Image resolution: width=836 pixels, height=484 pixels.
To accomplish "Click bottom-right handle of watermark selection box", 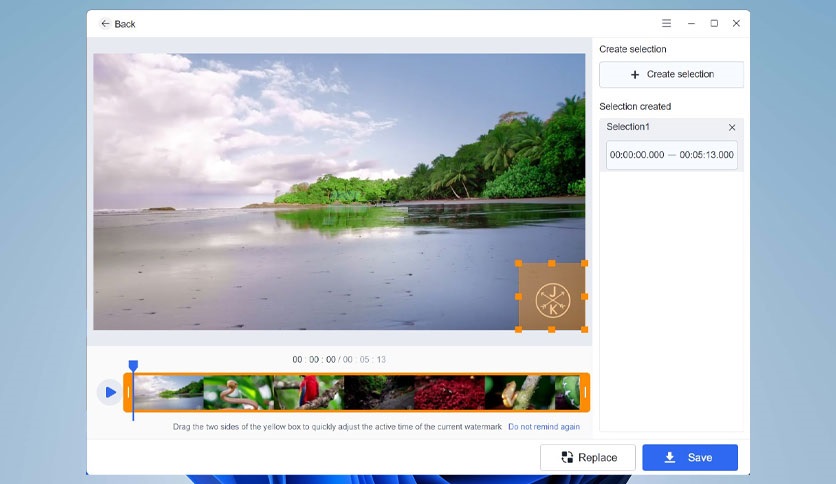I will pyautogui.click(x=584, y=329).
